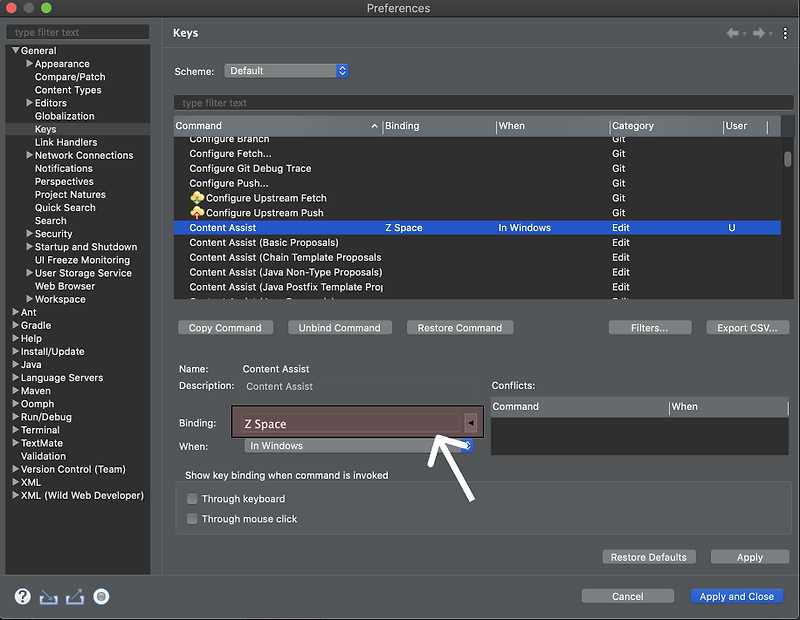Click the import preferences icon
The image size is (800, 620).
[48, 597]
